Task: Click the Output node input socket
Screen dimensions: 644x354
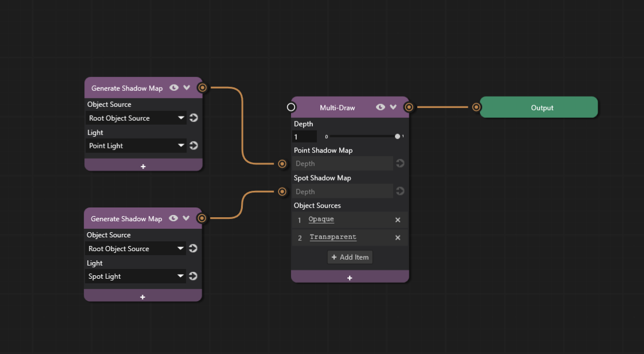Action: 476,107
